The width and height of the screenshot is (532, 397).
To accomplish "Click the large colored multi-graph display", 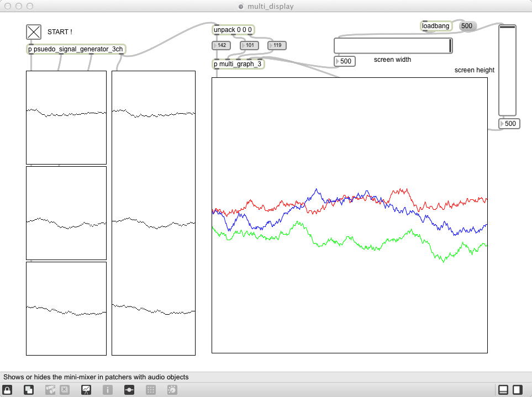I will click(x=350, y=215).
